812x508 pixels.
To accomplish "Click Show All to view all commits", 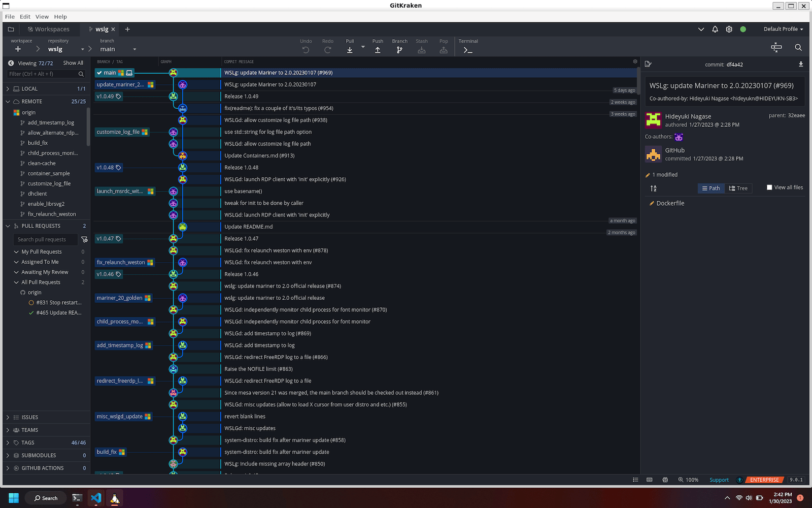I will 73,62.
